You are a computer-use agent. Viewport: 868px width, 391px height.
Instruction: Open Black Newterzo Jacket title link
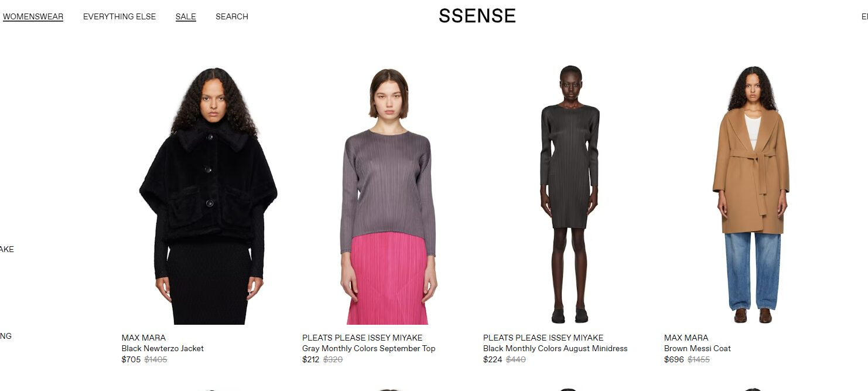click(x=163, y=348)
